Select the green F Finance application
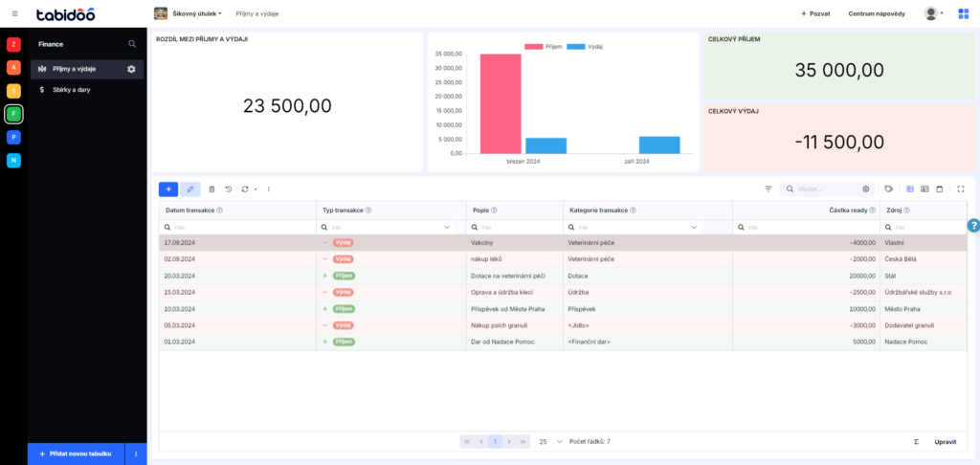980x465 pixels. 13,115
